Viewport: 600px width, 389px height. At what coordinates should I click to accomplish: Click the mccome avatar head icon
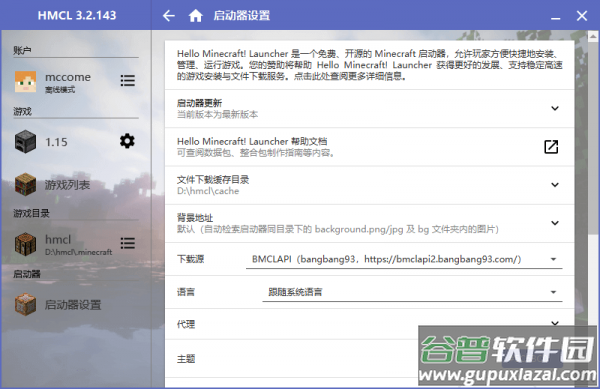click(25, 81)
